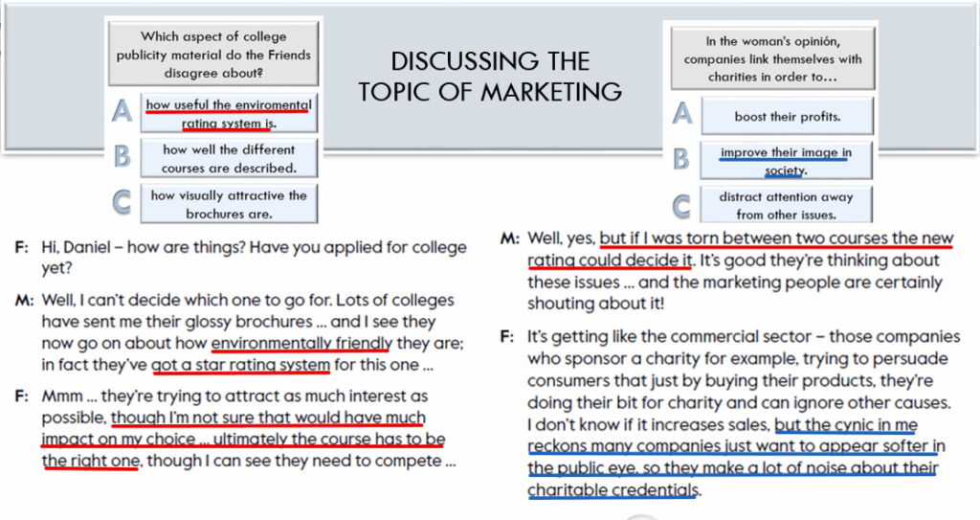Click the letter C beside the brochures answer
Screen dimensions: 980x520
pyautogui.click(x=122, y=202)
